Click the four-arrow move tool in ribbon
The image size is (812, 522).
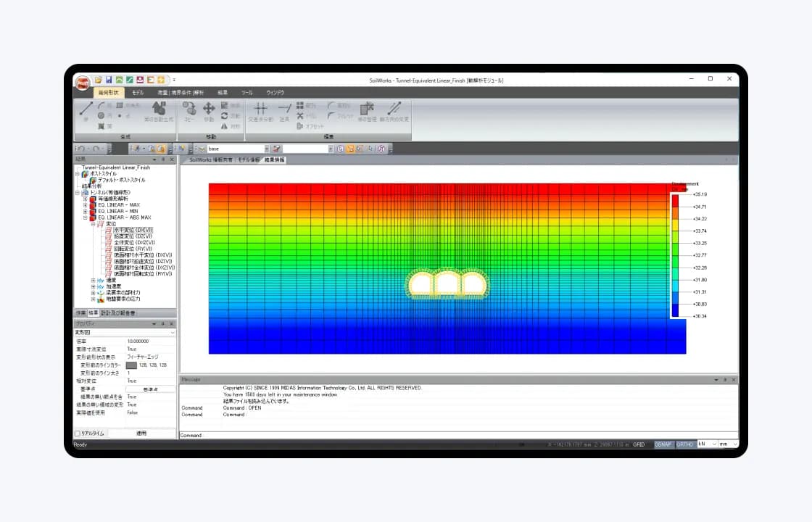(209, 108)
